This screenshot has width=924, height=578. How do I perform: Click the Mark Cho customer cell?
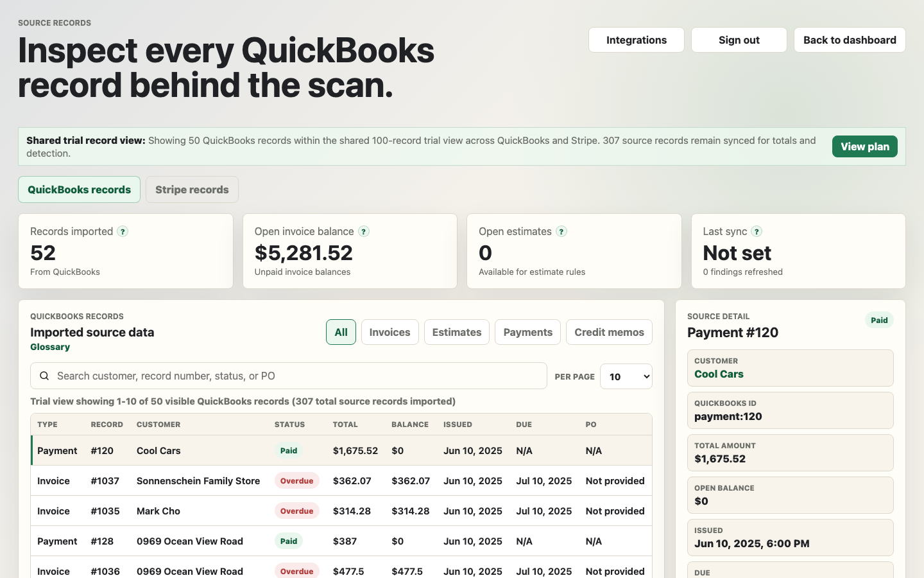pyautogui.click(x=158, y=511)
